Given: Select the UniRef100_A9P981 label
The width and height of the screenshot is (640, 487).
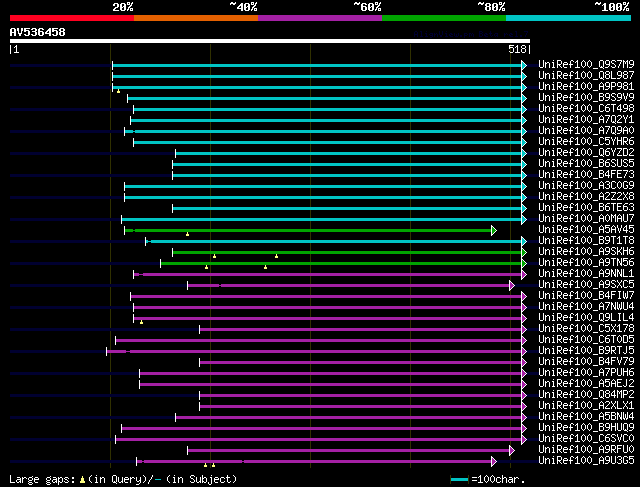Looking at the screenshot, I should pos(586,87).
